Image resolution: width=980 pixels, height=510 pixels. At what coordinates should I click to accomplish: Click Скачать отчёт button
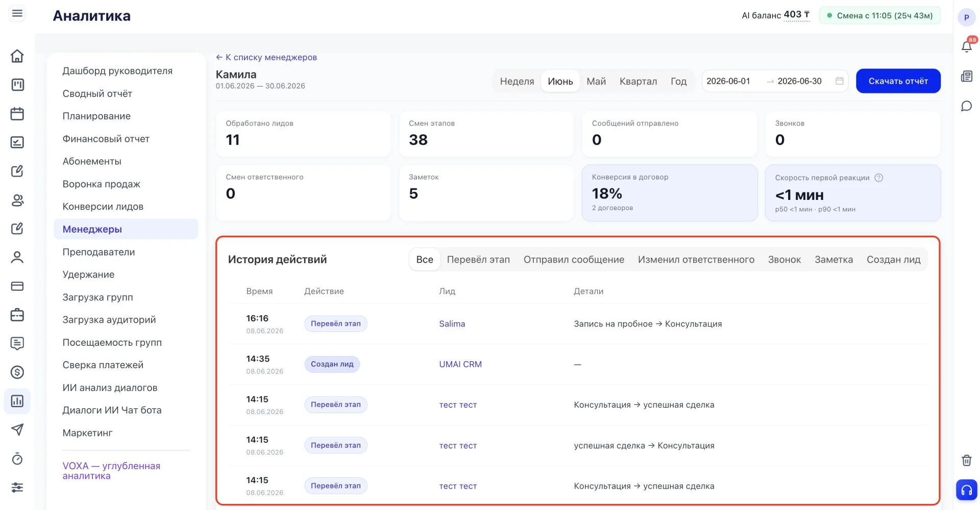(x=898, y=81)
